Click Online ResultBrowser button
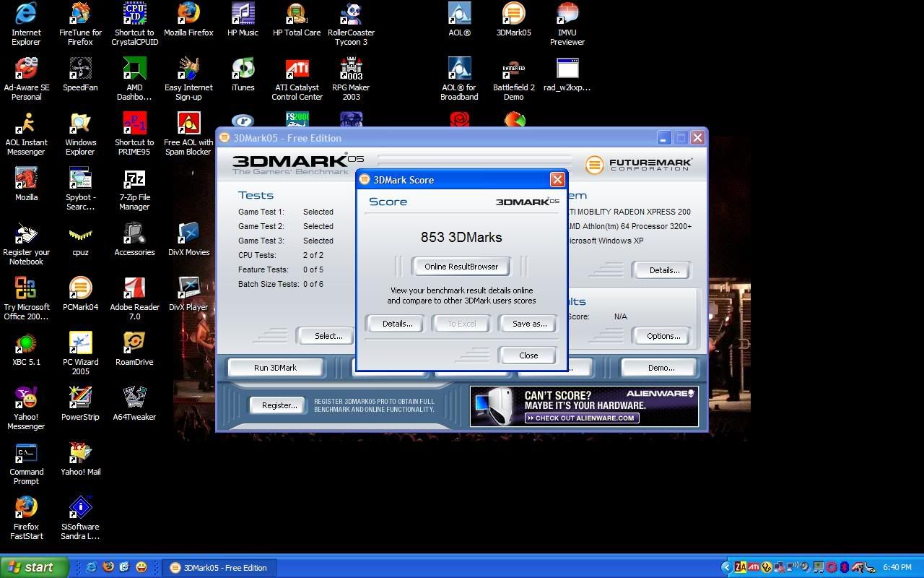The width and height of the screenshot is (924, 578). pyautogui.click(x=461, y=267)
